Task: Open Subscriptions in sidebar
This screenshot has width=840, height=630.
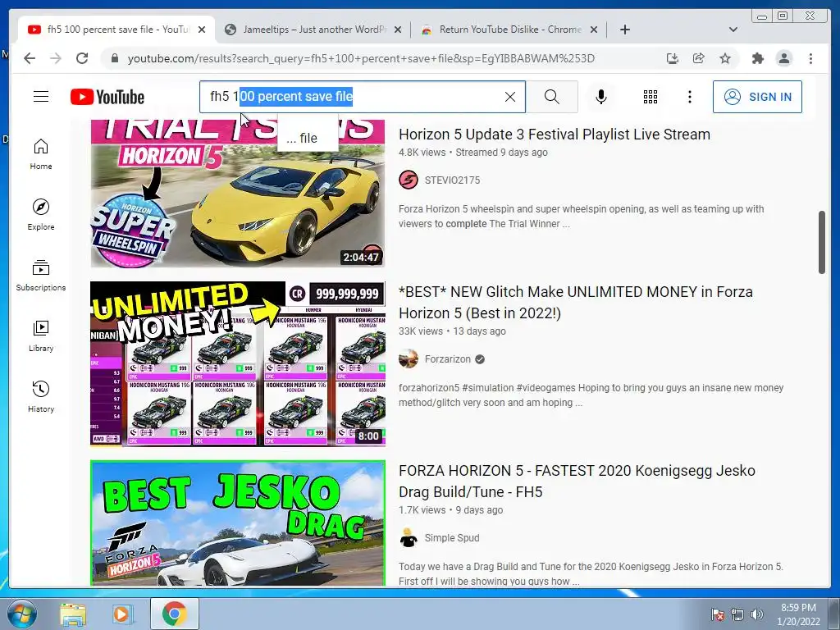Action: click(41, 276)
